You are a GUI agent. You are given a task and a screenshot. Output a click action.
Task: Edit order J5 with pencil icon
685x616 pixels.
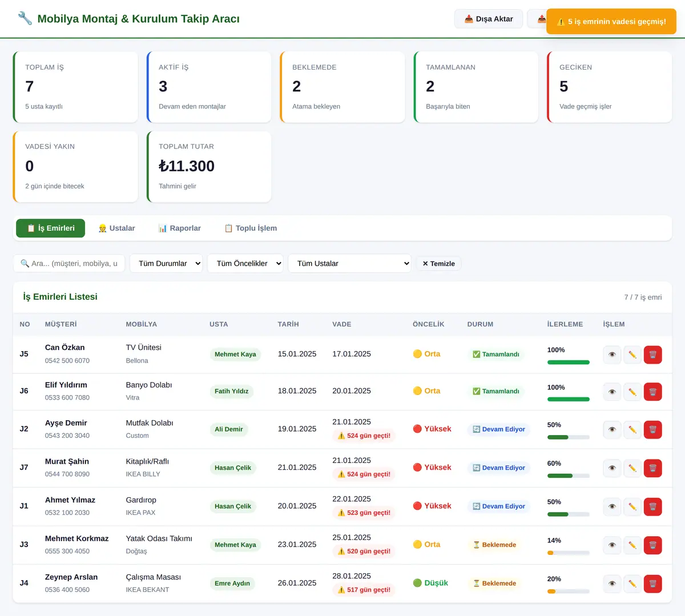(x=632, y=355)
